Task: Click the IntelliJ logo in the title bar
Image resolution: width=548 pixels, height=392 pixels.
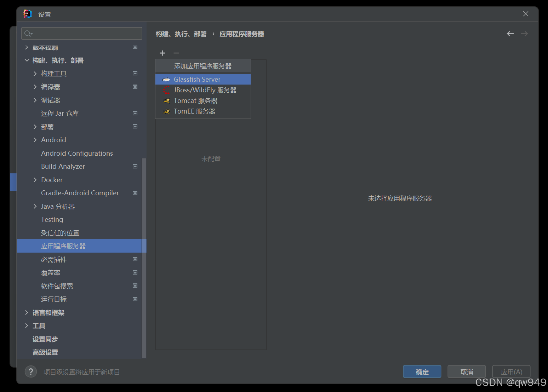Action: [x=27, y=14]
